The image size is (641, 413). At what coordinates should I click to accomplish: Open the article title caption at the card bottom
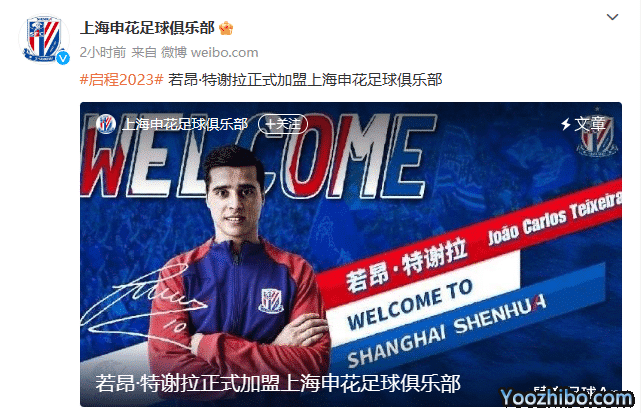pyautogui.click(x=278, y=383)
